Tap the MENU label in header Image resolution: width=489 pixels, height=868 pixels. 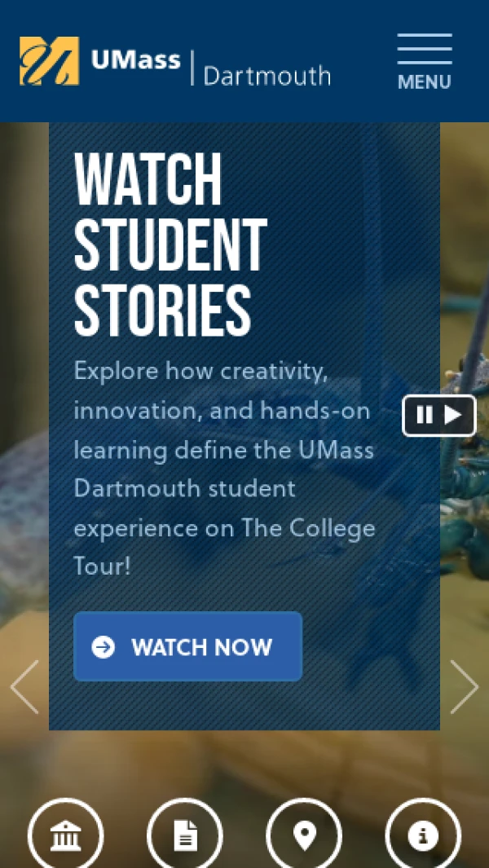424,82
